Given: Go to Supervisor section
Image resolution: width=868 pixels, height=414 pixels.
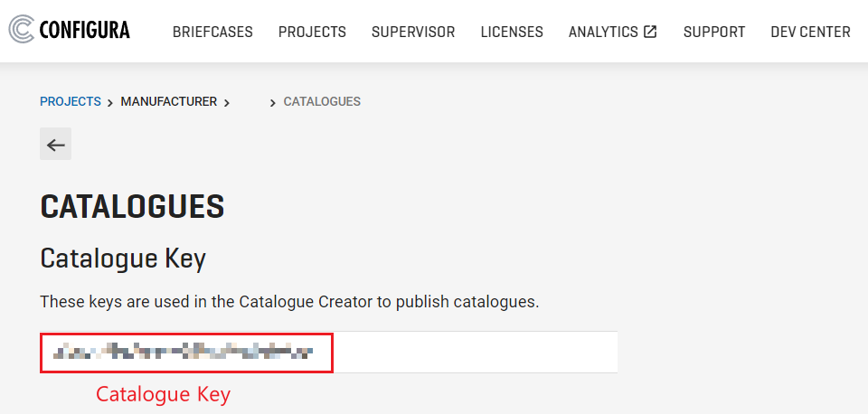Looking at the screenshot, I should [413, 33].
